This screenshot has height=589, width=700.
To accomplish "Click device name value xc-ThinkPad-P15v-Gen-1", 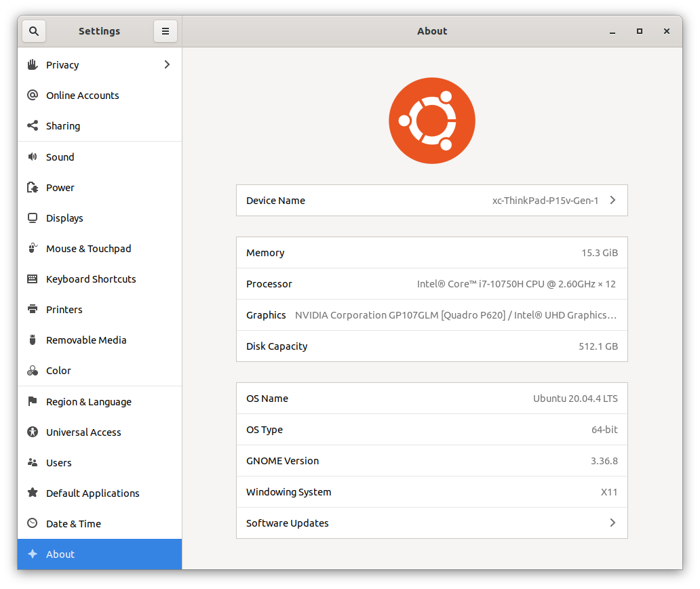I will click(545, 201).
